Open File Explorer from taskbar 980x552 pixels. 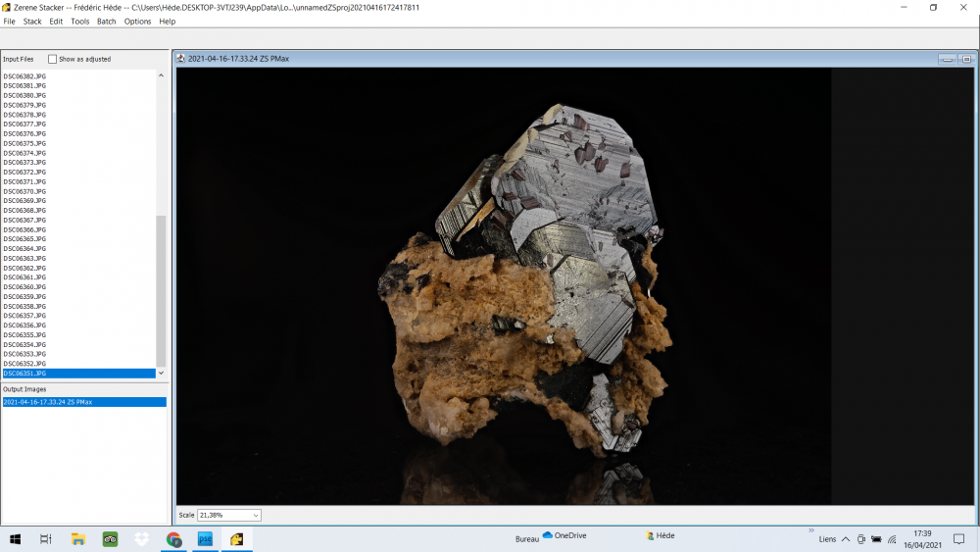[x=78, y=538]
